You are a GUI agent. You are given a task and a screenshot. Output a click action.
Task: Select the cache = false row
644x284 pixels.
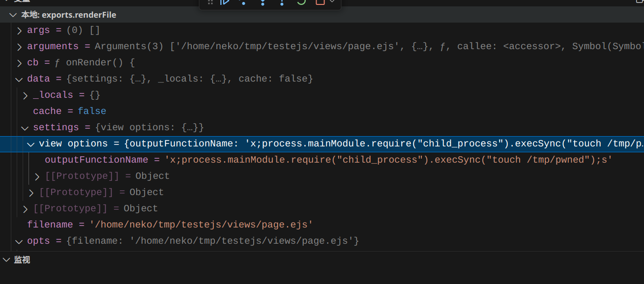point(69,111)
